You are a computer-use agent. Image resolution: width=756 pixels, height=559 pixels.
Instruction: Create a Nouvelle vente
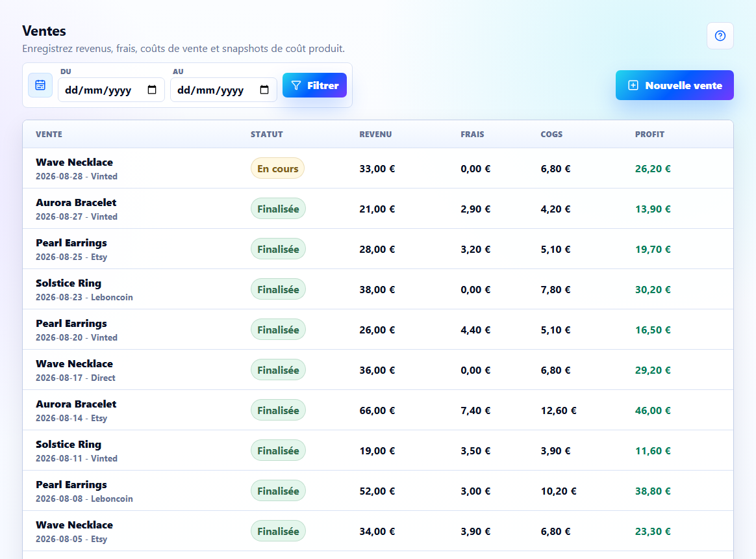tap(675, 85)
